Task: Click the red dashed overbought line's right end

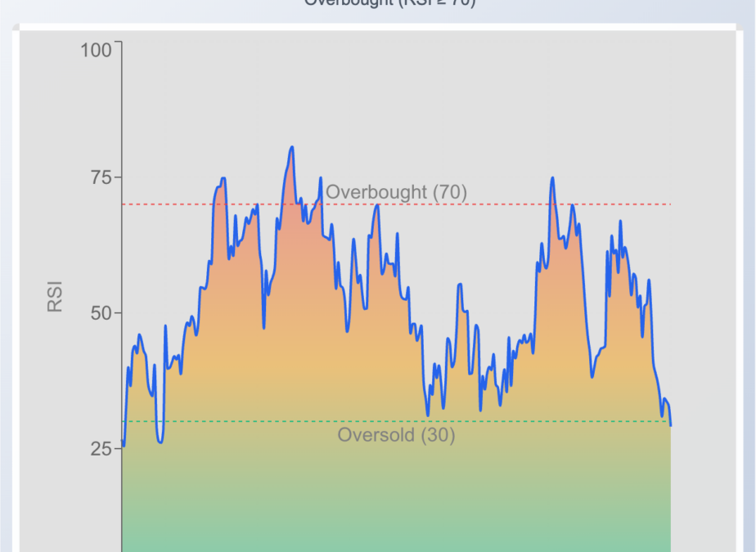Action: [x=668, y=204]
